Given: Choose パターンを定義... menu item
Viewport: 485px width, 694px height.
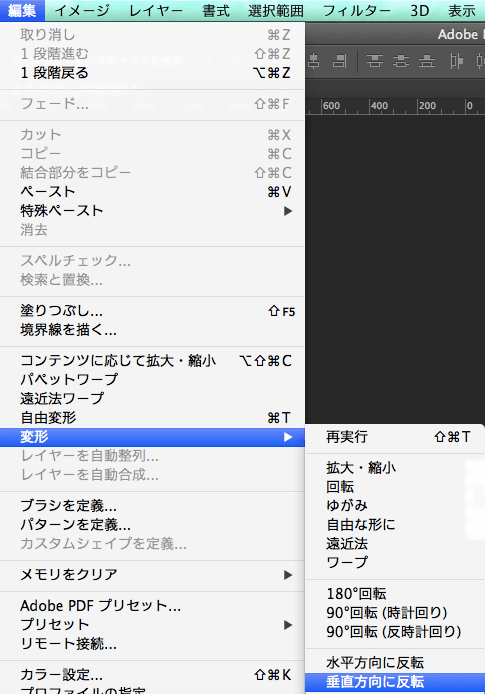Looking at the screenshot, I should pos(152,525).
